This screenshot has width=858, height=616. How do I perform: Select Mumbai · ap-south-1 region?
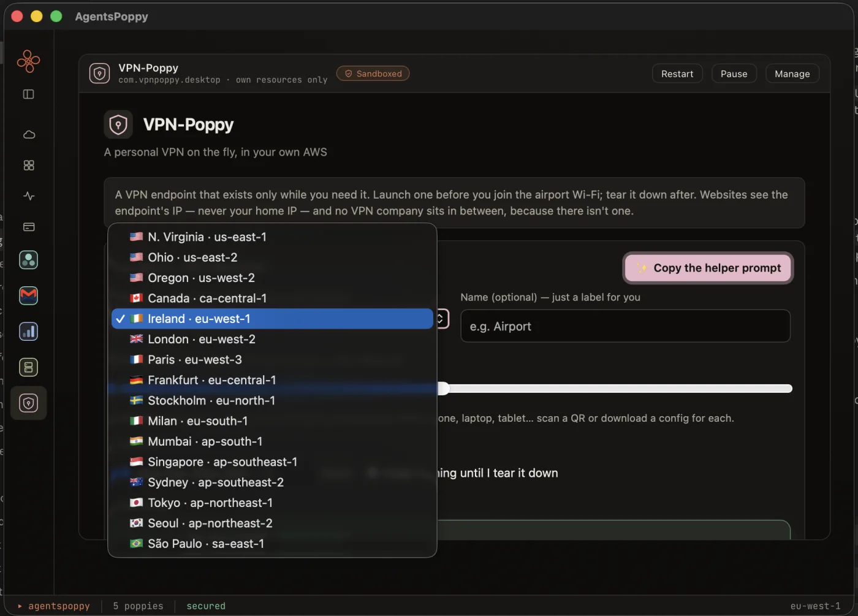click(272, 441)
